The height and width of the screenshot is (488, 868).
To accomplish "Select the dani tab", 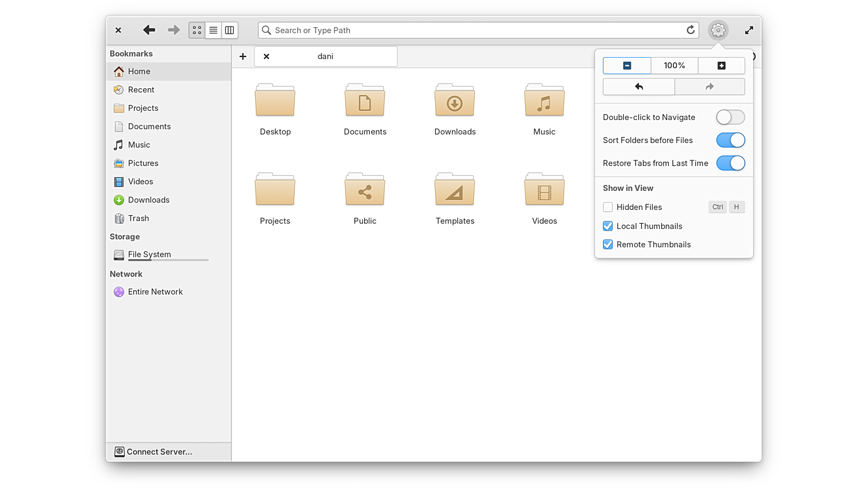I will (x=325, y=57).
